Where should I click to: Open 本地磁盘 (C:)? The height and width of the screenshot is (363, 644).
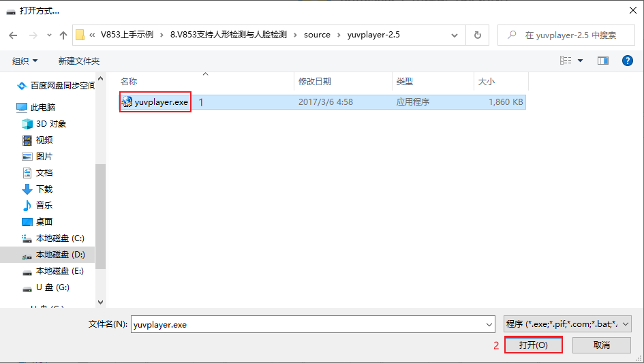point(60,238)
